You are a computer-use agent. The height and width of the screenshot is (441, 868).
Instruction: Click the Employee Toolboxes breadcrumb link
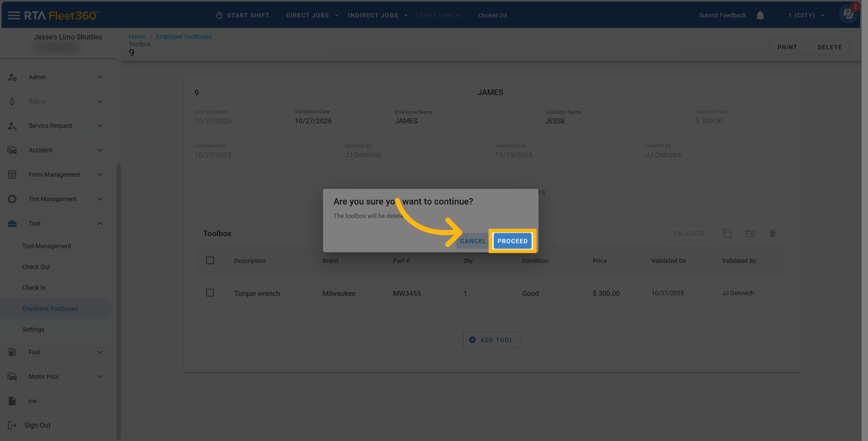pyautogui.click(x=184, y=37)
